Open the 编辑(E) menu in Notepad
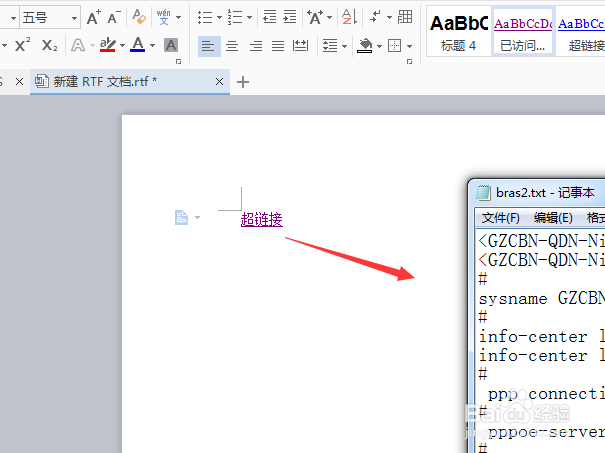 point(553,218)
